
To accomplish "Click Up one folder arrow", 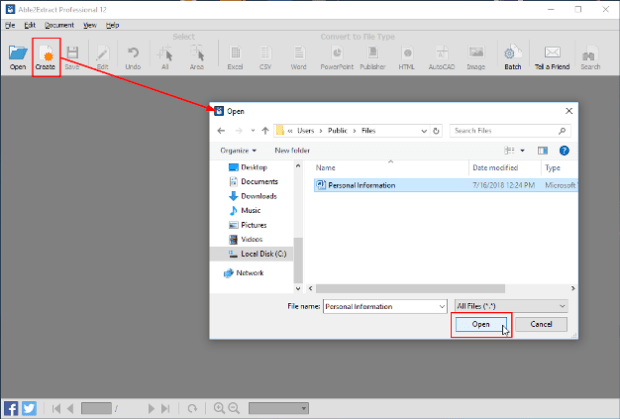I will click(x=265, y=131).
